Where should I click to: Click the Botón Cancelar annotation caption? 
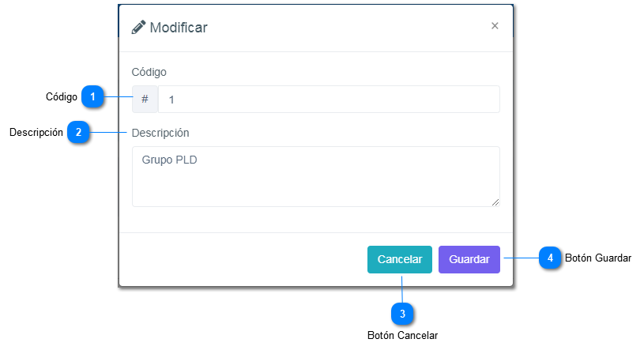click(x=402, y=336)
